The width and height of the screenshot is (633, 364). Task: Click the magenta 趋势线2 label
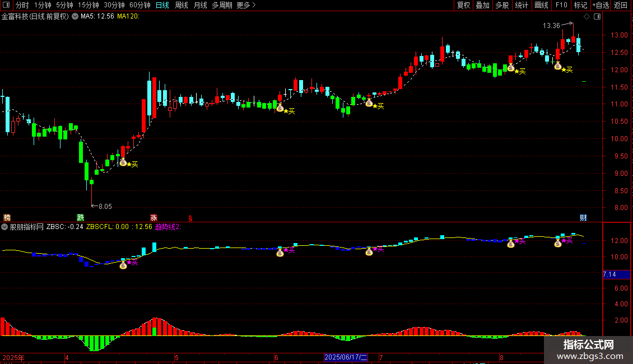[x=168, y=227]
